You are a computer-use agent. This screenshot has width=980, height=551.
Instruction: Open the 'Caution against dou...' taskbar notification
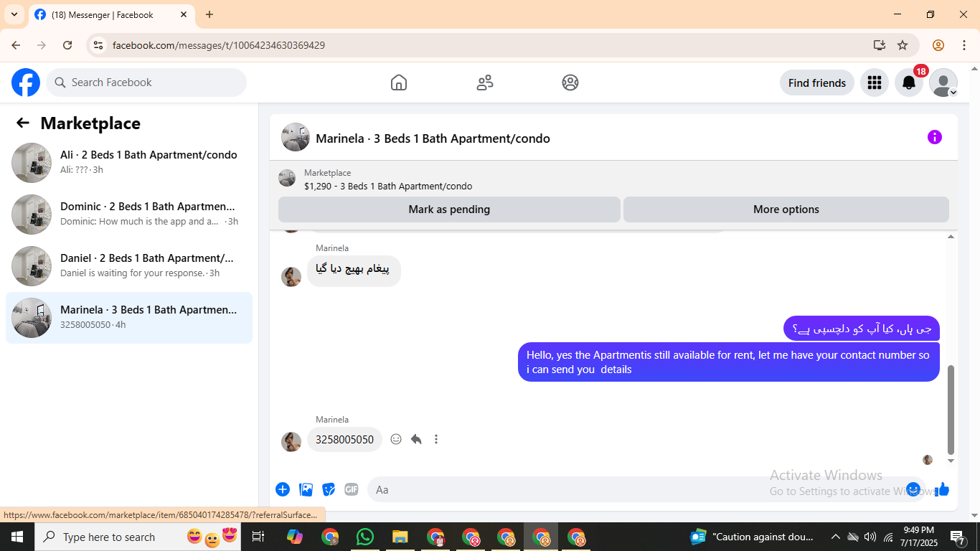coord(753,537)
